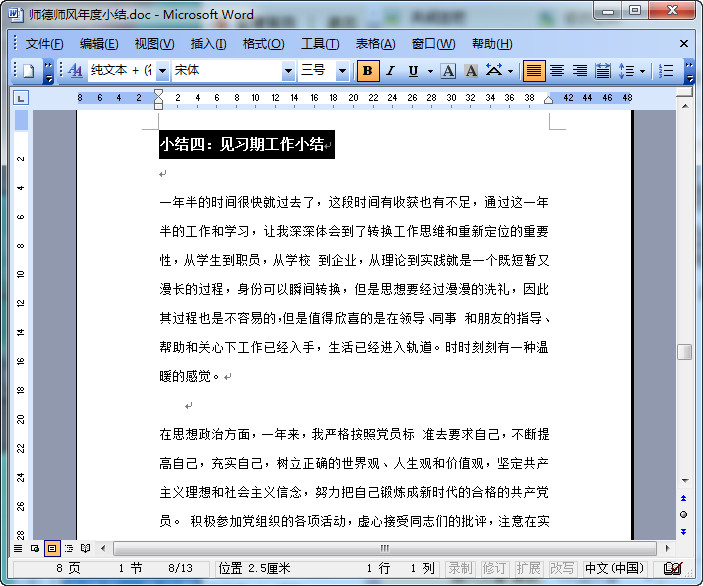Click the Line Spacing icon
The height and width of the screenshot is (586, 703).
(626, 71)
